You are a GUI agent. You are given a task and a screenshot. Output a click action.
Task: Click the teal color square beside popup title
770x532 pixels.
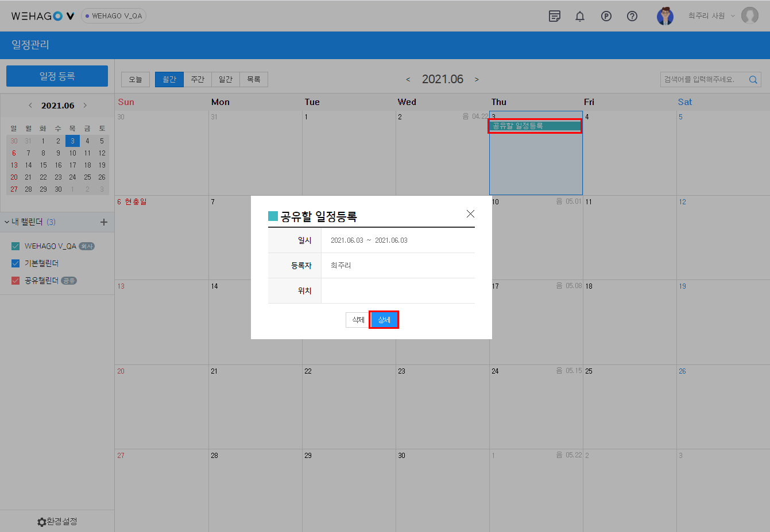pyautogui.click(x=273, y=216)
